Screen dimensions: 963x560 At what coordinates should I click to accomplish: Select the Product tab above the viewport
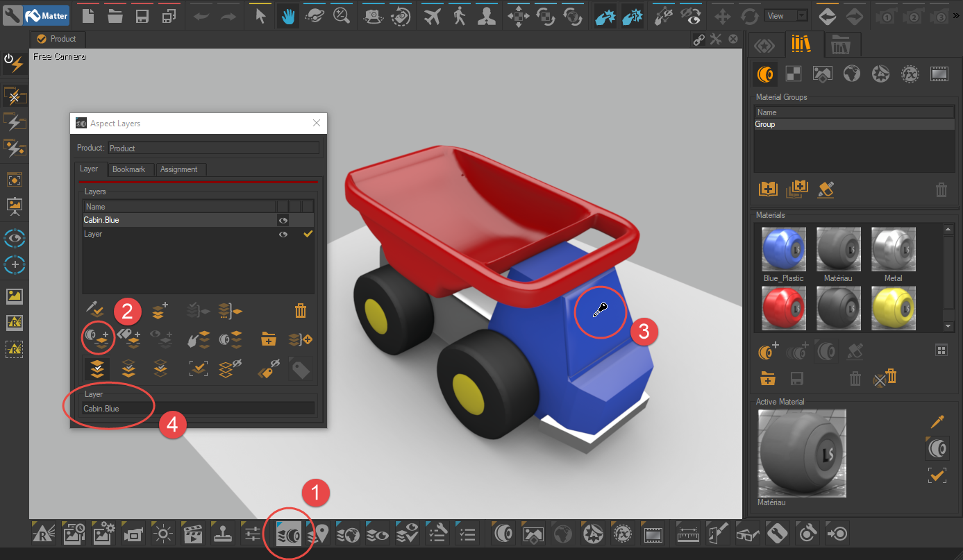click(58, 40)
